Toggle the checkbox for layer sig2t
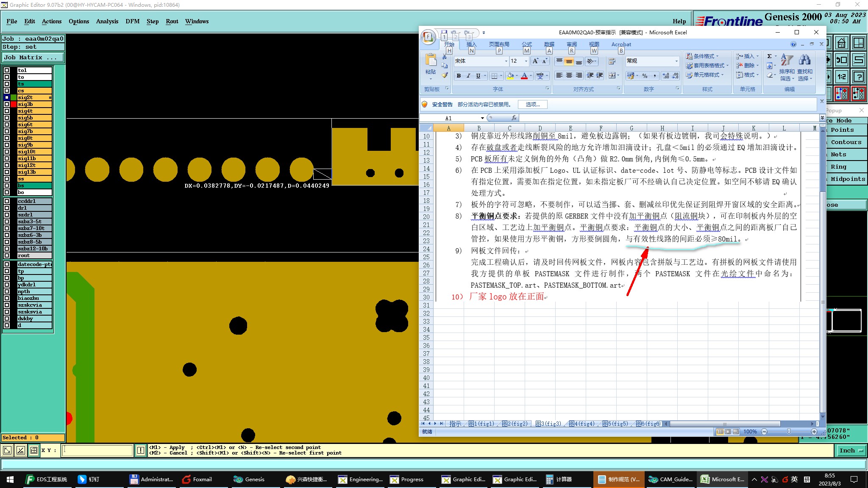Screen dimensions: 868x488 pyautogui.click(x=7, y=97)
